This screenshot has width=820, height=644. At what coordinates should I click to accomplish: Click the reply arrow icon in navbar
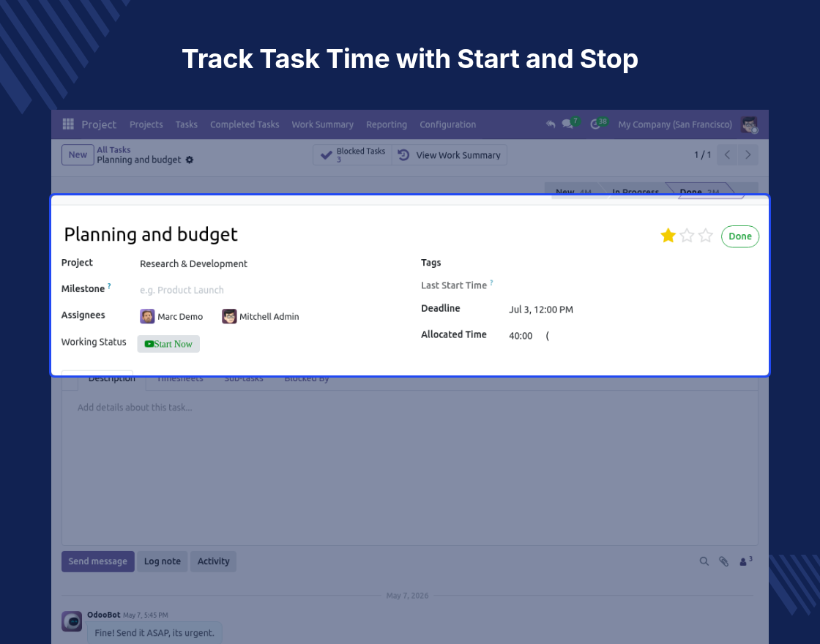(550, 124)
